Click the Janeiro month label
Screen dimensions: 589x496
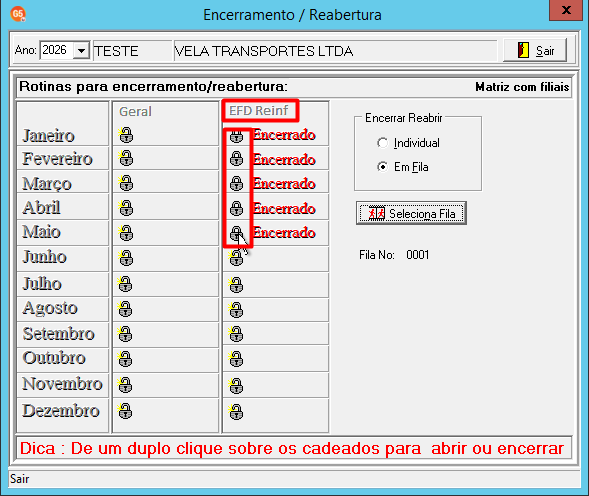coord(48,135)
